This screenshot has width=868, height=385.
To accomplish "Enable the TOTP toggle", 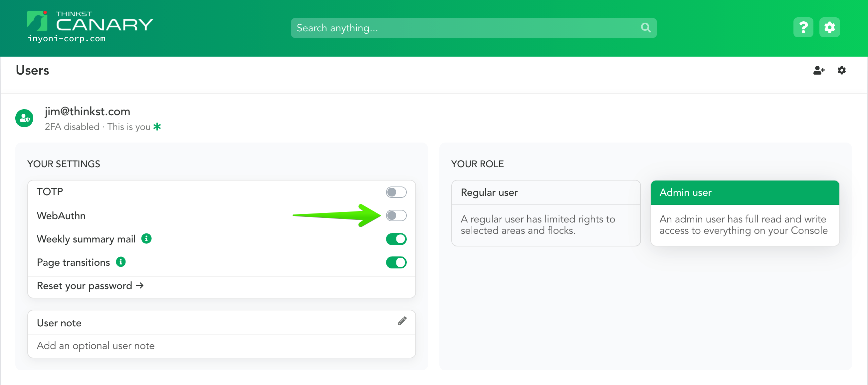I will pyautogui.click(x=396, y=192).
